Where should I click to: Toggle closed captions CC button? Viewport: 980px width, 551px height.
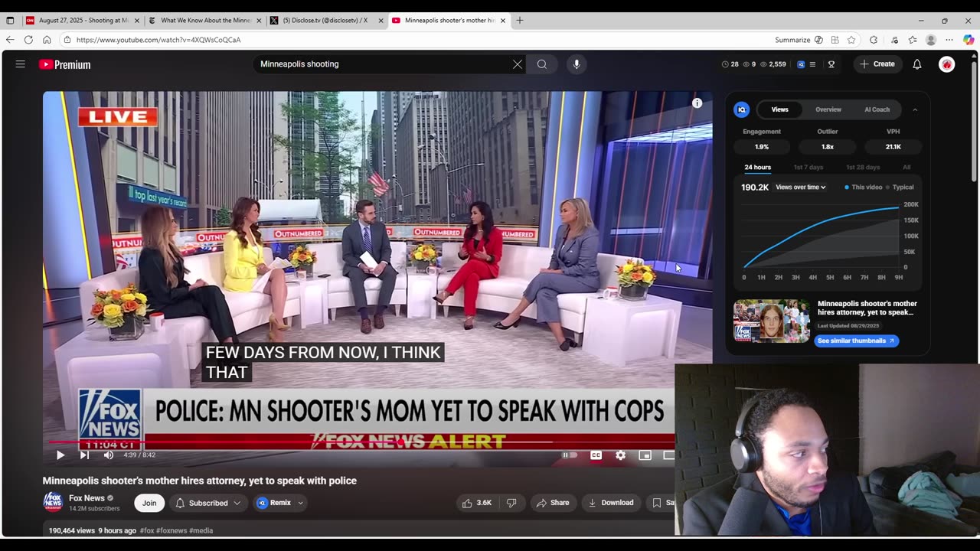coord(596,455)
